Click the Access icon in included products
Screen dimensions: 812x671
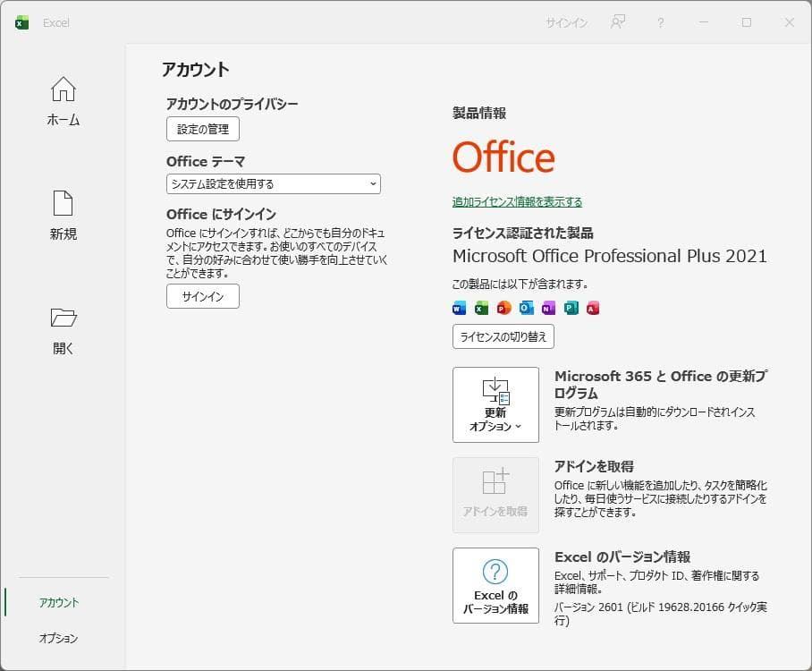(x=594, y=308)
